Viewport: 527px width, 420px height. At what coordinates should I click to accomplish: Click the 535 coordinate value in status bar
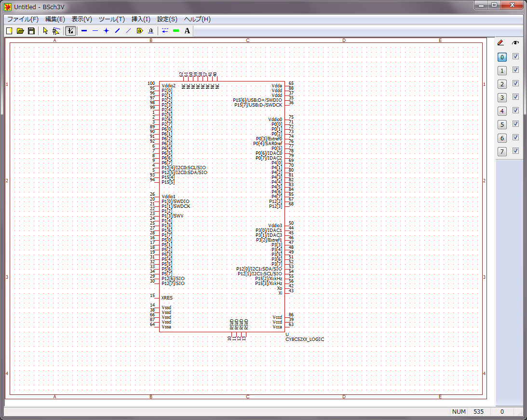(x=479, y=412)
